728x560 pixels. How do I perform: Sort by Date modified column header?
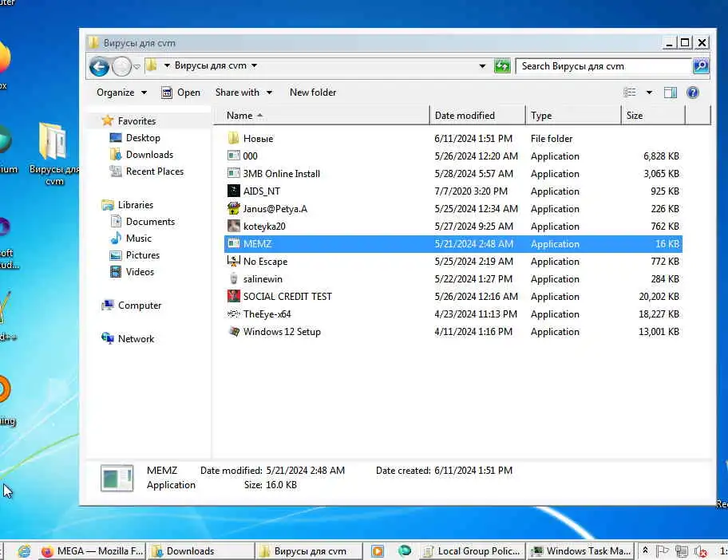pyautogui.click(x=477, y=116)
